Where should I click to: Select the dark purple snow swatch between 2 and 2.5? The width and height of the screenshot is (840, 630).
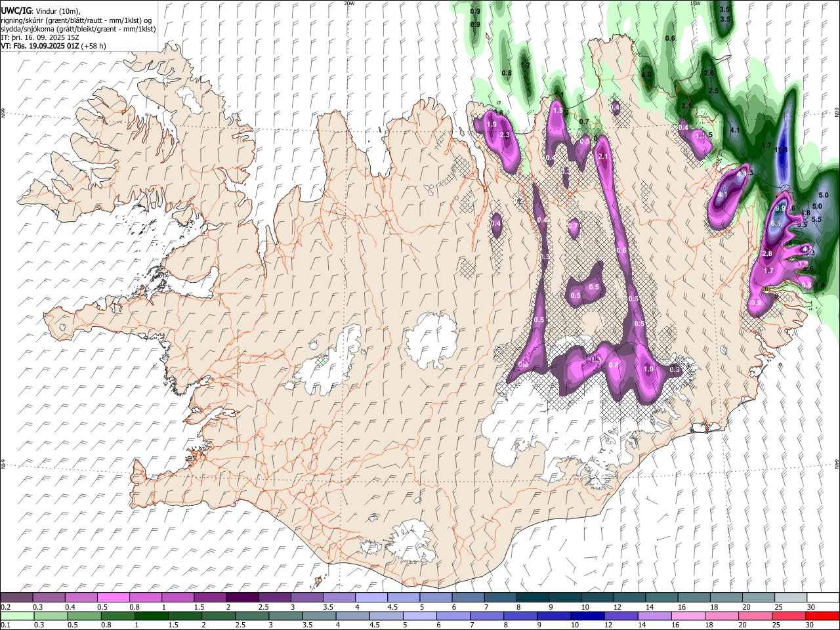241,598
